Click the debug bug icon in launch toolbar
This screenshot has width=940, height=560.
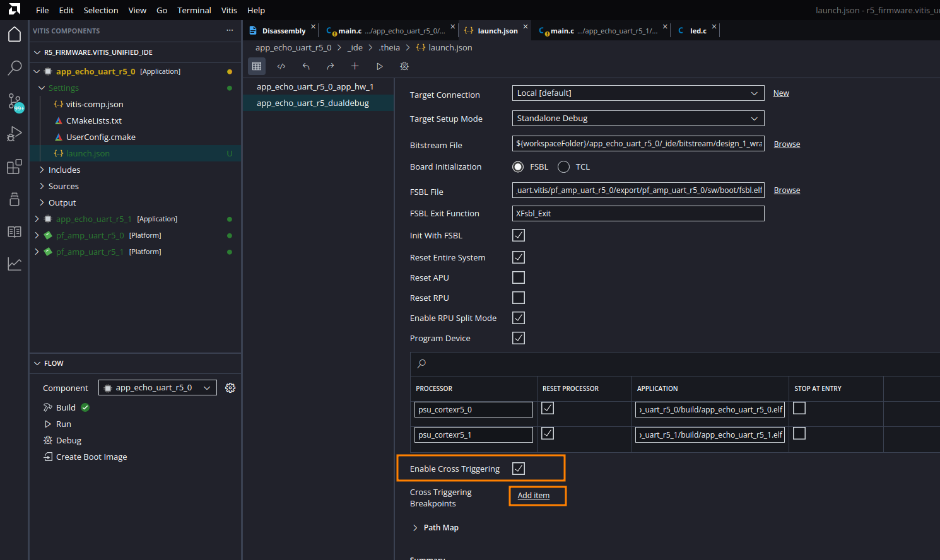[404, 66]
